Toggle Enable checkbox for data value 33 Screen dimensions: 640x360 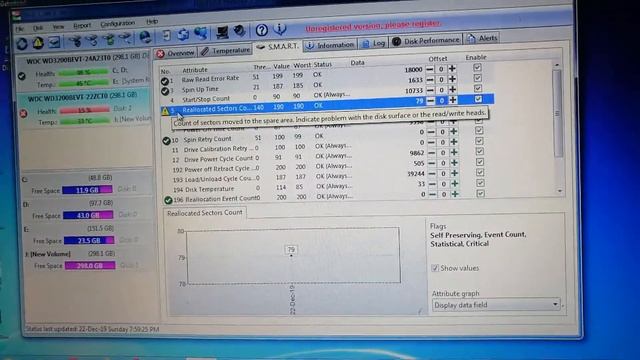point(480,183)
